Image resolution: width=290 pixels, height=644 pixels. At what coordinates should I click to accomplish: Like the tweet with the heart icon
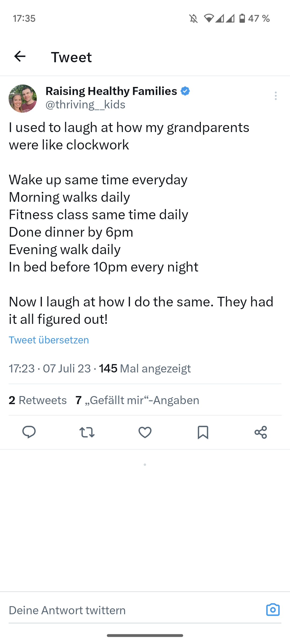click(x=145, y=432)
